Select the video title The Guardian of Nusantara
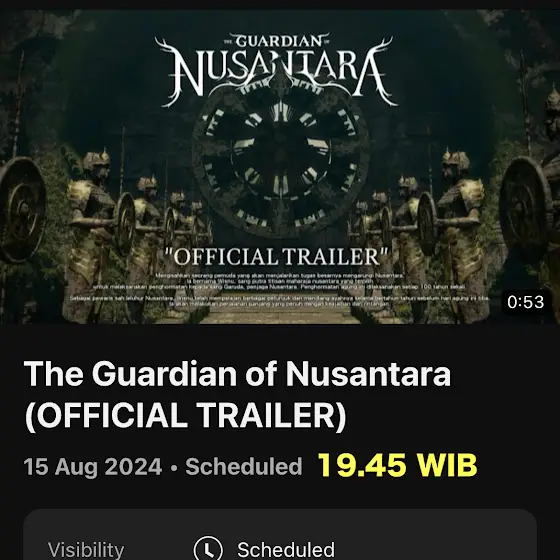Image resolution: width=560 pixels, height=560 pixels. (238, 394)
